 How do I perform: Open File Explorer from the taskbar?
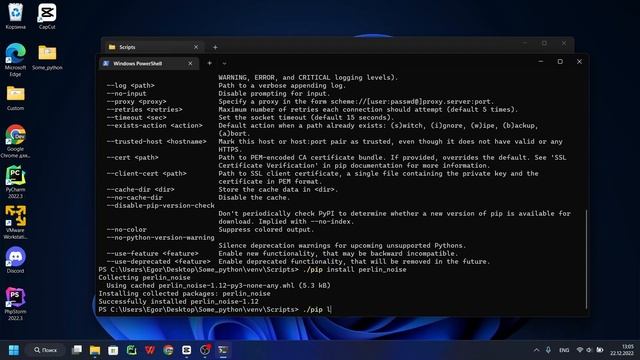click(95, 350)
